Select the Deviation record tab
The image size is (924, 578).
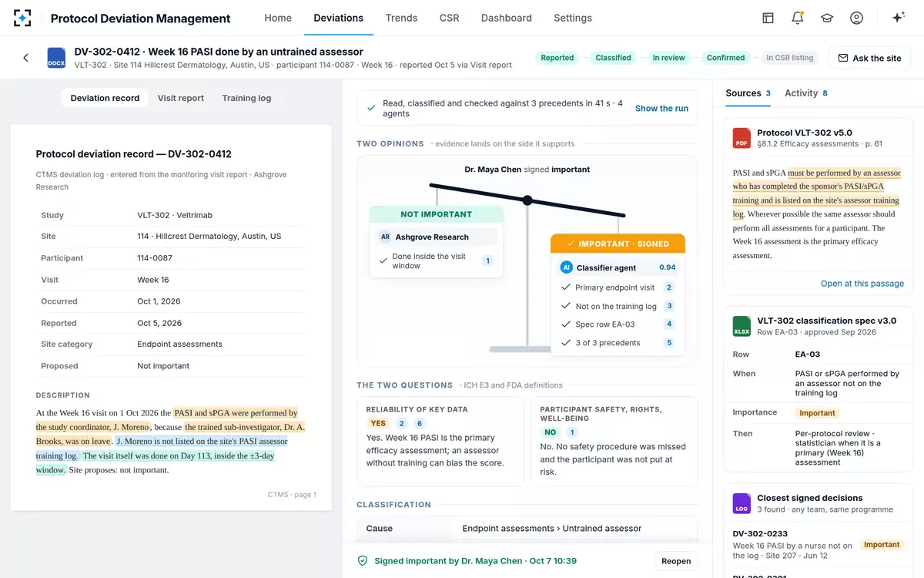click(105, 98)
